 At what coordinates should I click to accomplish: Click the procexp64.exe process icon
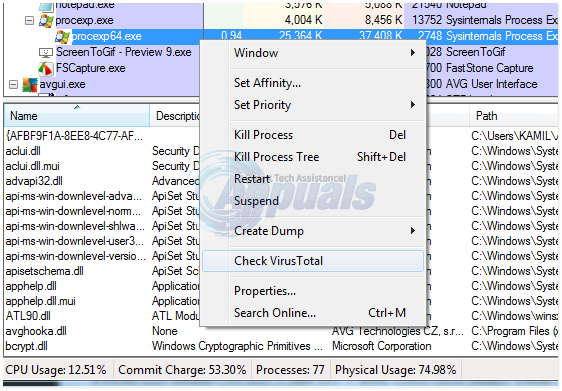coord(62,37)
